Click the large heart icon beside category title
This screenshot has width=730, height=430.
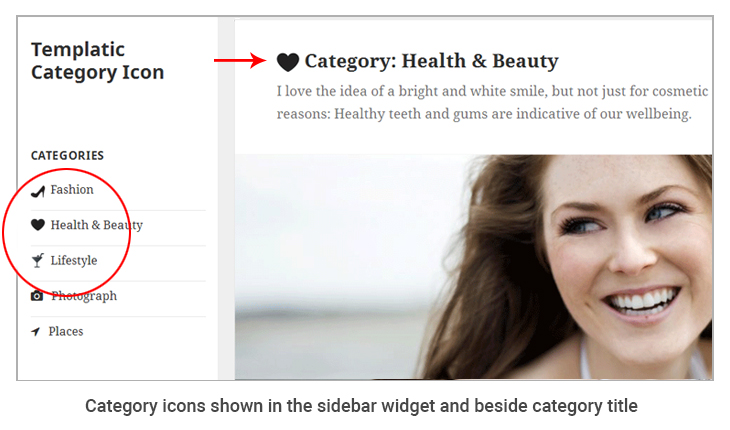click(x=288, y=62)
